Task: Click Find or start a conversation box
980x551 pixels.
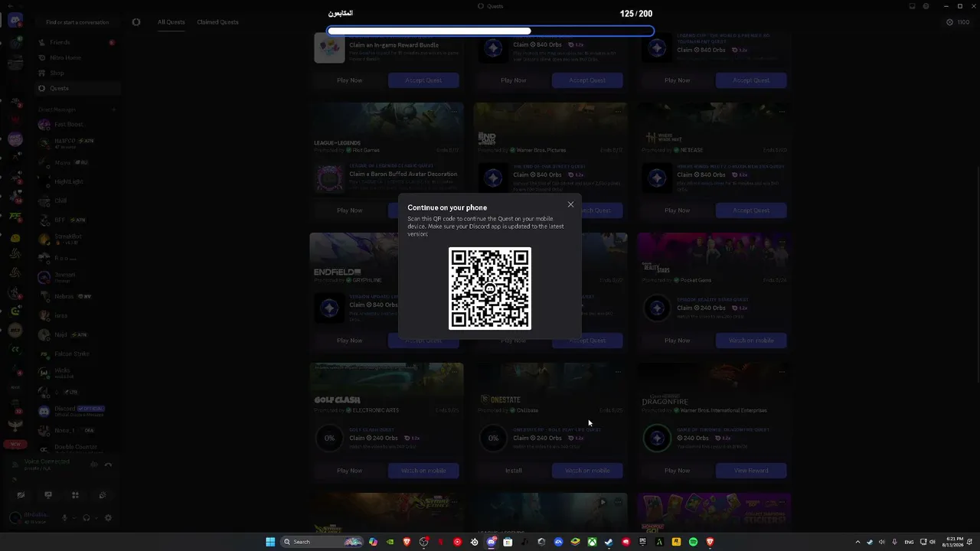Action: point(77,22)
